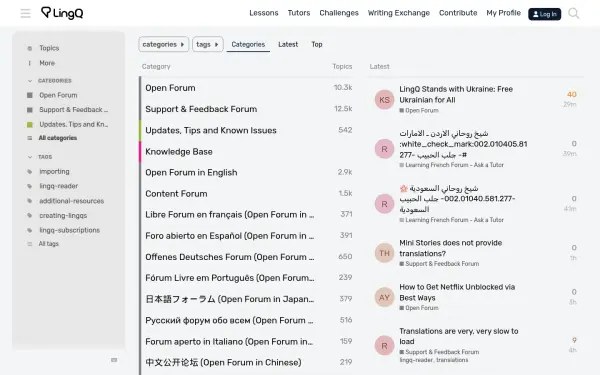
Task: Open Translations are very slow topic
Action: tap(459, 336)
